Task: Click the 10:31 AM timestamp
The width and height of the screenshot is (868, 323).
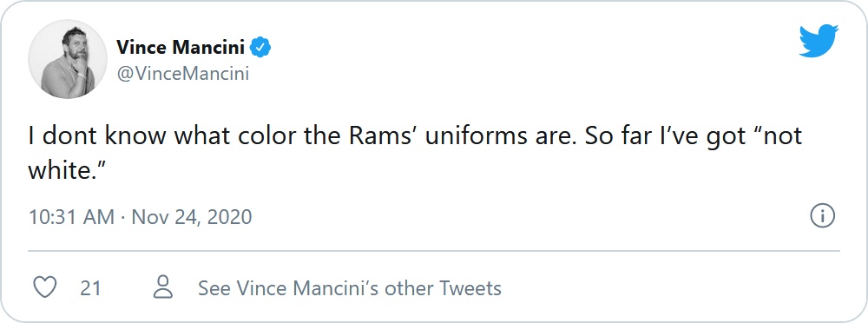Action: coord(71,216)
